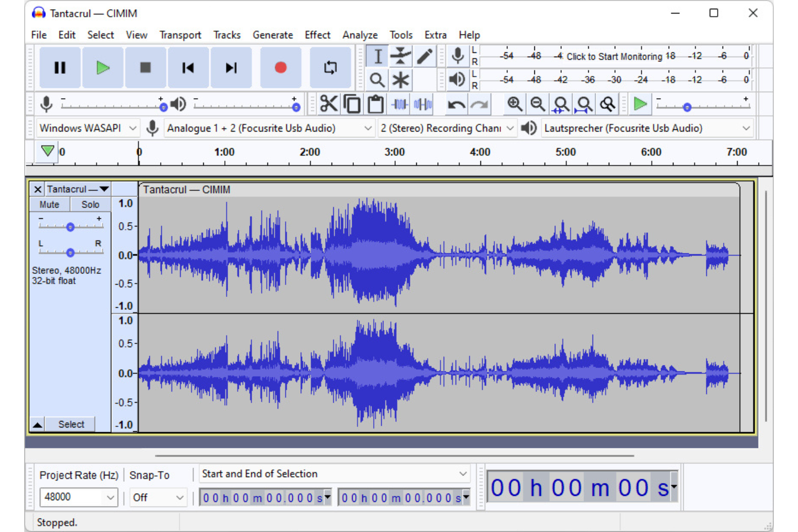Open the audio position time format arrow
Image resolution: width=798 pixels, height=532 pixels.
click(673, 487)
